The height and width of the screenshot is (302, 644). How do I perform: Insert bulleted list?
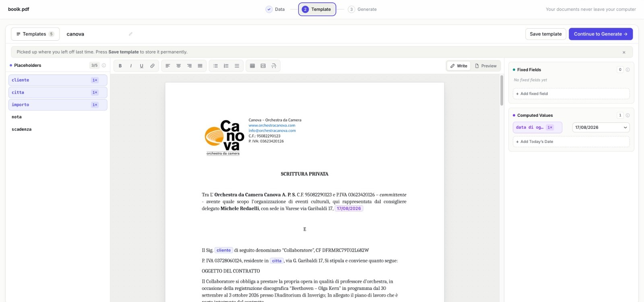pyautogui.click(x=215, y=66)
